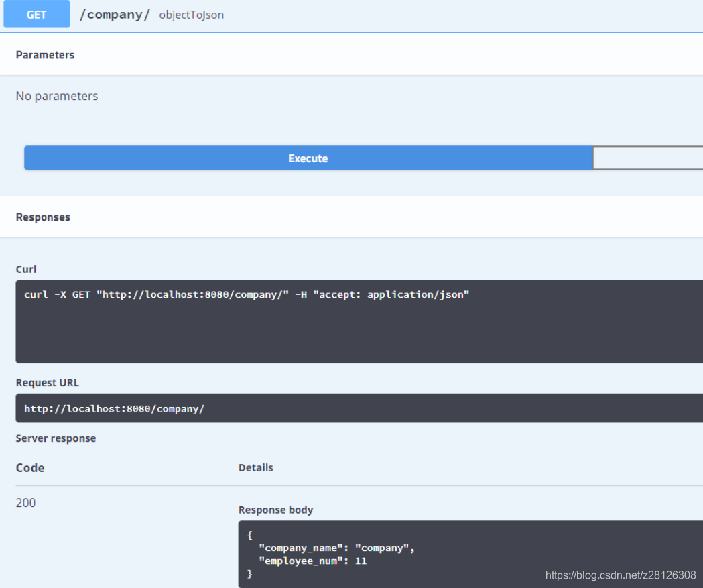Click the Parameters section header
The width and height of the screenshot is (703, 588).
45,54
